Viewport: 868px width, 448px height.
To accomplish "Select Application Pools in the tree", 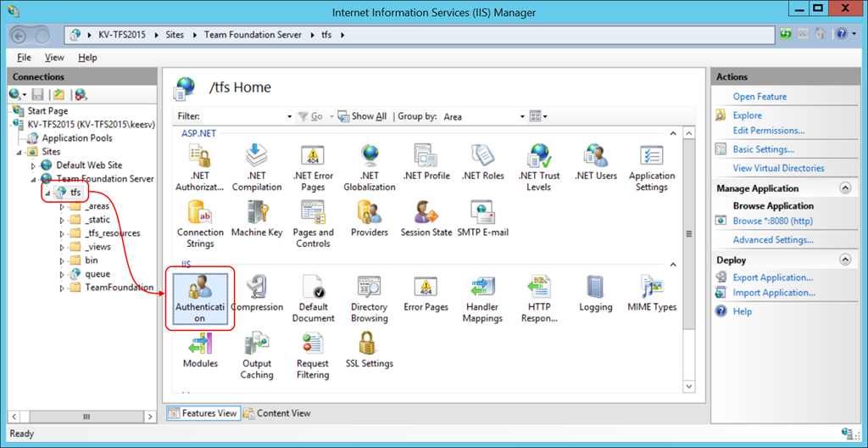I will pos(77,138).
